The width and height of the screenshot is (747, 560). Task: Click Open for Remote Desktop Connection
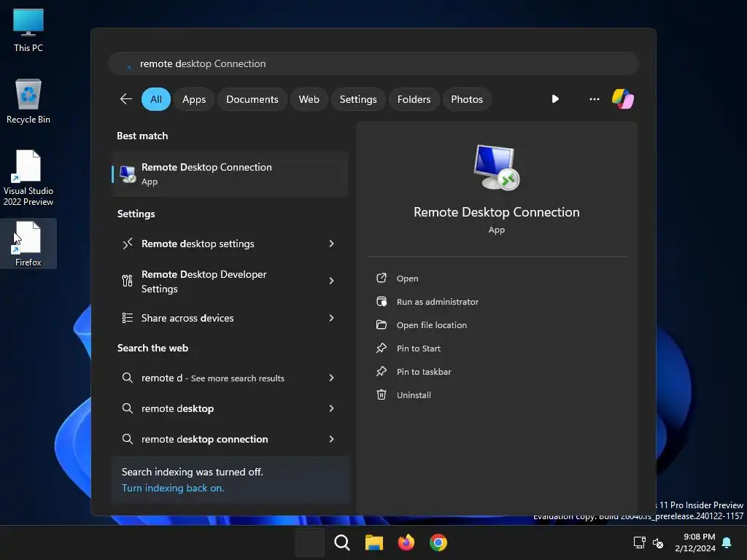[x=407, y=279]
